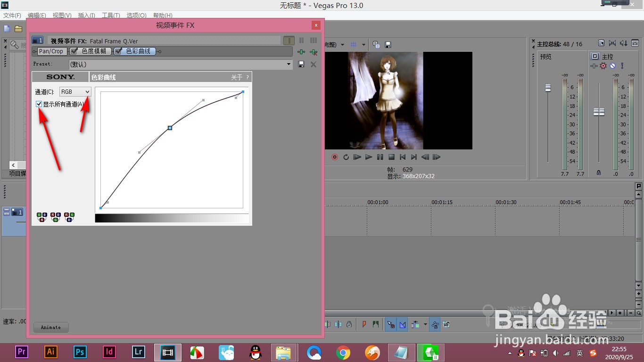Click the 关于 link in curves header
Viewport: 644px width, 362px height.
pyautogui.click(x=237, y=77)
